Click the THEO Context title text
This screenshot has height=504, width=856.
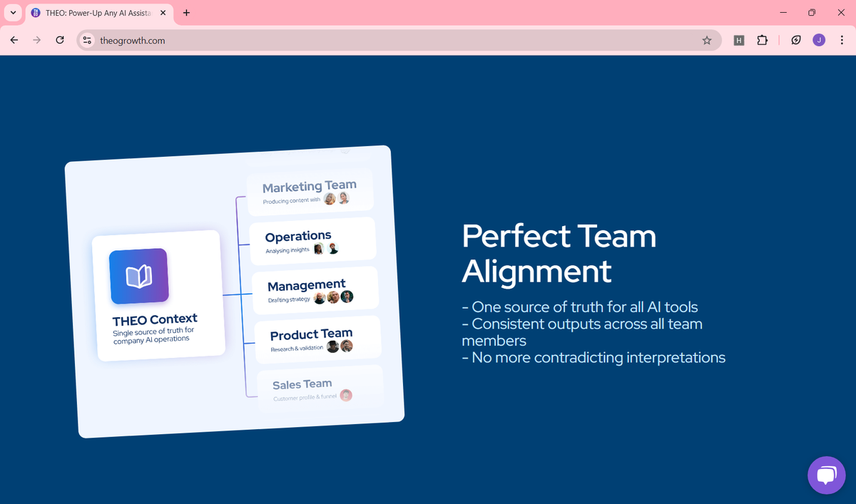[155, 319]
